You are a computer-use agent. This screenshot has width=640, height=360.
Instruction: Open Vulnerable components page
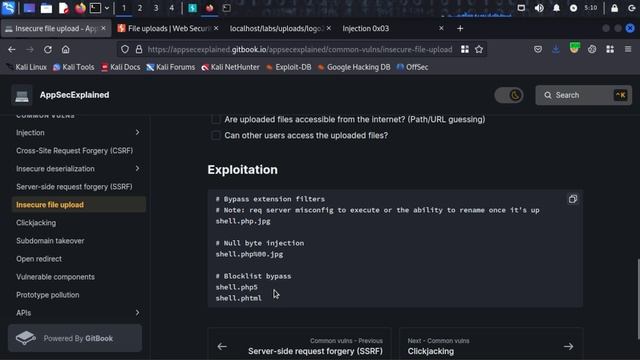[x=56, y=277]
